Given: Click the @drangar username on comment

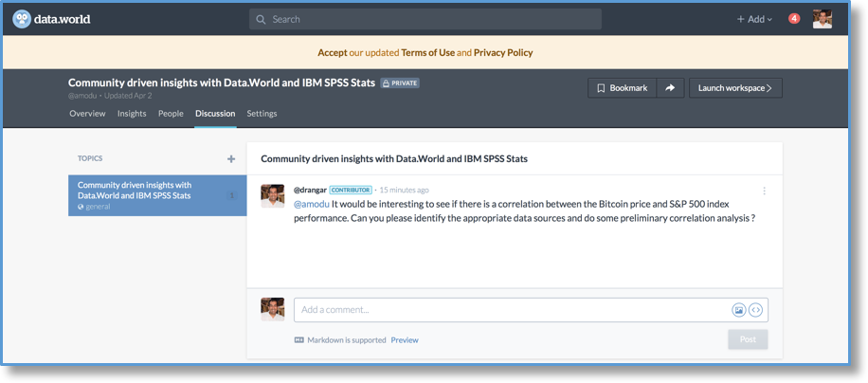Looking at the screenshot, I should [x=310, y=190].
